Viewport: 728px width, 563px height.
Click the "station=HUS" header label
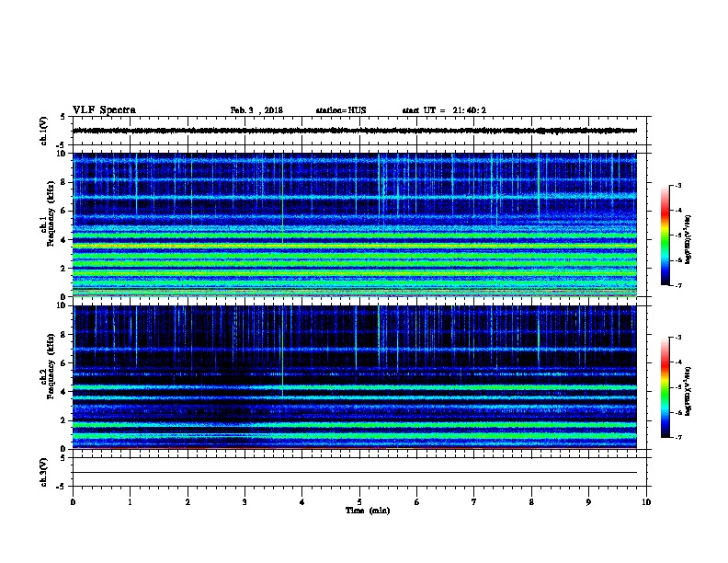coord(341,110)
